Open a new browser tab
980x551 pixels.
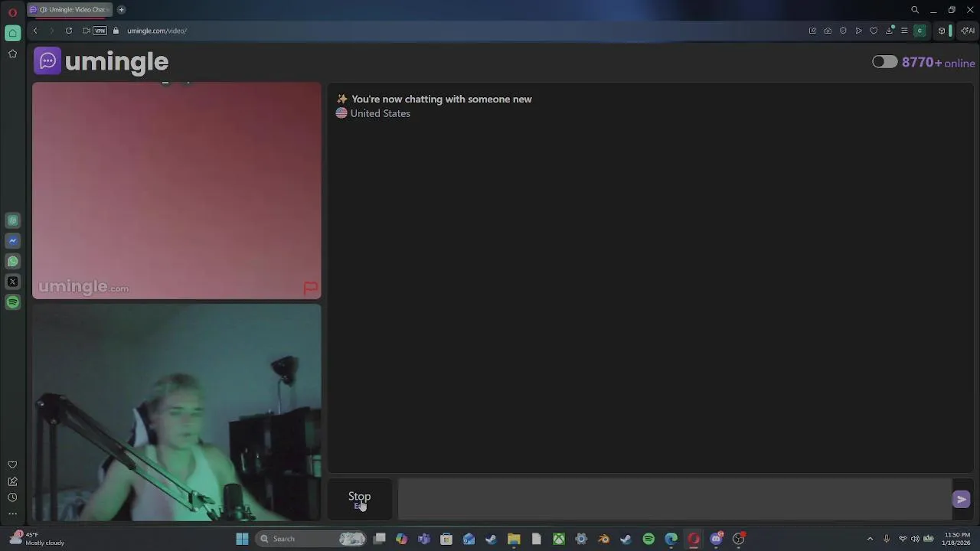pyautogui.click(x=121, y=9)
